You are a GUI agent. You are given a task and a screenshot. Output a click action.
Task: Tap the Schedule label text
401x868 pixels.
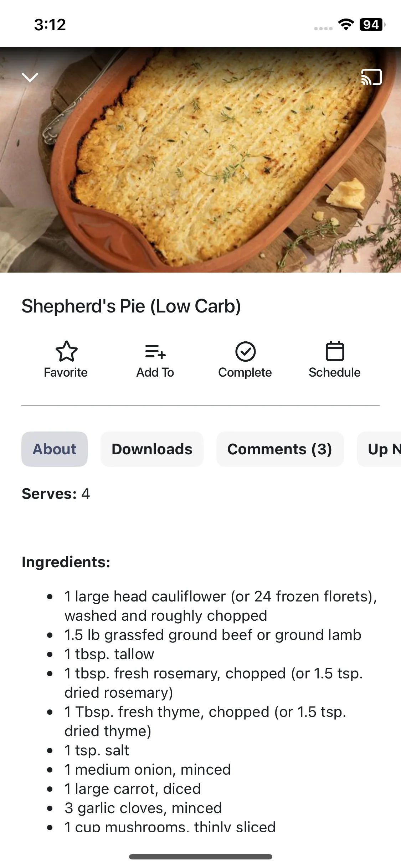[x=334, y=372]
